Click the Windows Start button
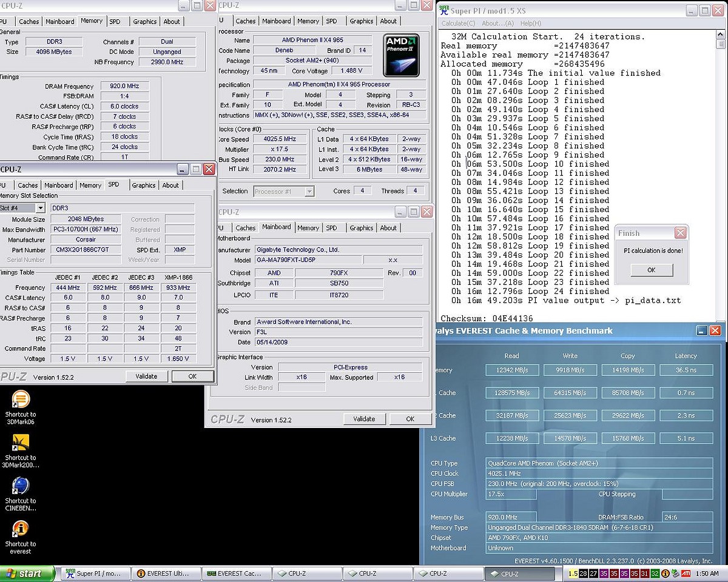Image resolution: width=728 pixels, height=582 pixels. [27, 573]
